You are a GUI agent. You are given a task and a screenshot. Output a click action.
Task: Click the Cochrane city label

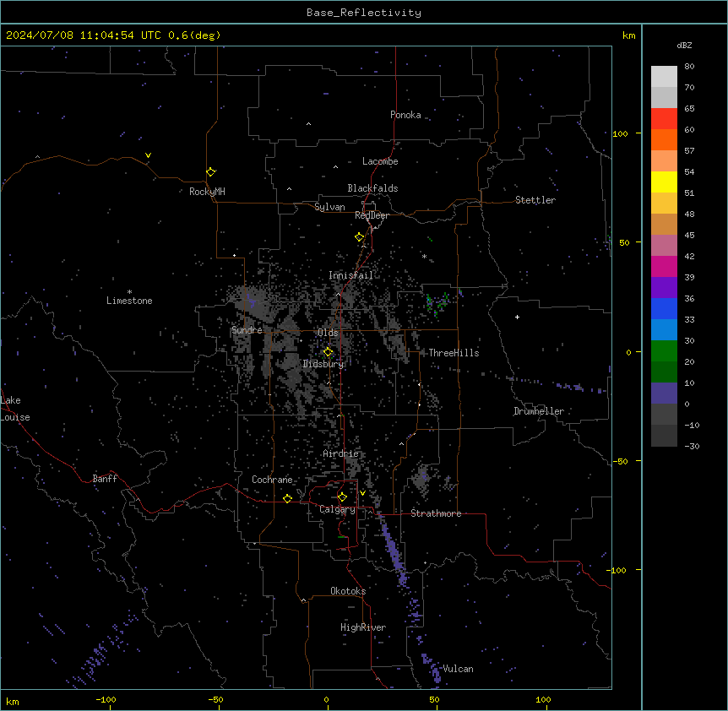point(272,480)
